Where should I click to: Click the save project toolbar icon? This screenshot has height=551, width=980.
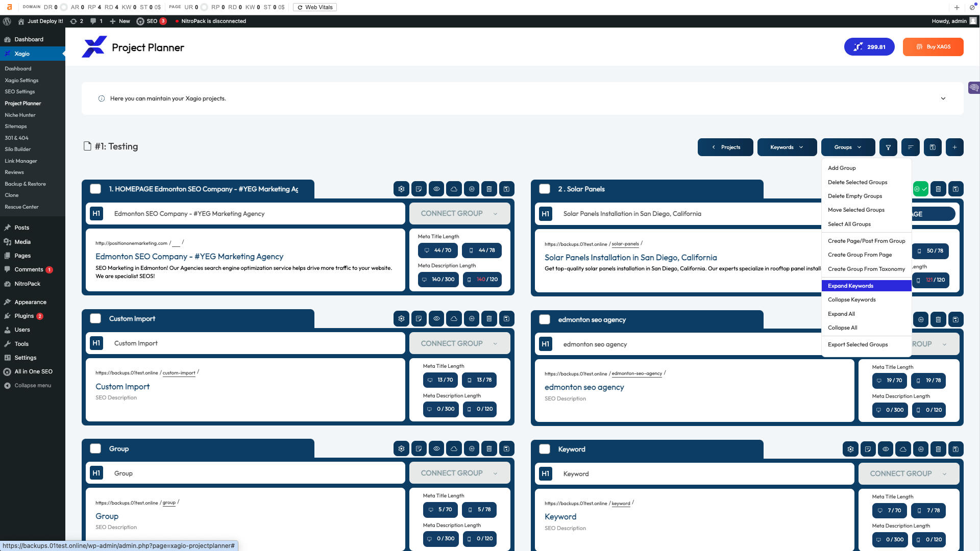[x=933, y=147]
